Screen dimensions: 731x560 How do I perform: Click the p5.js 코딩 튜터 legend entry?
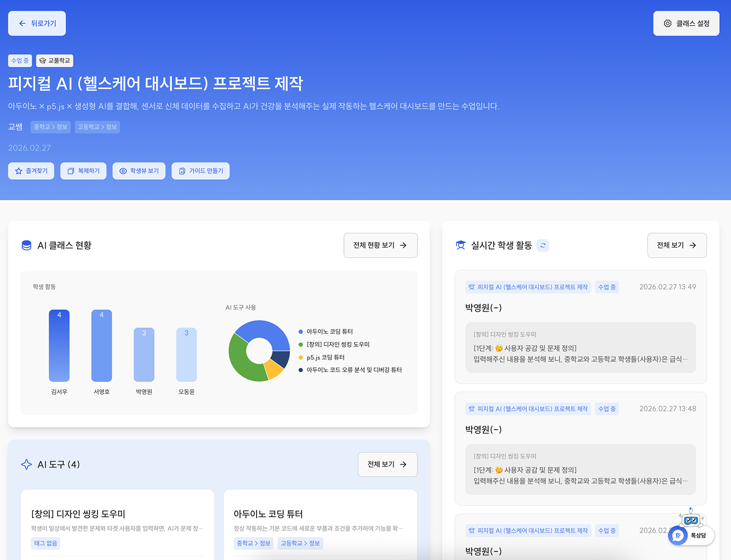click(x=325, y=358)
